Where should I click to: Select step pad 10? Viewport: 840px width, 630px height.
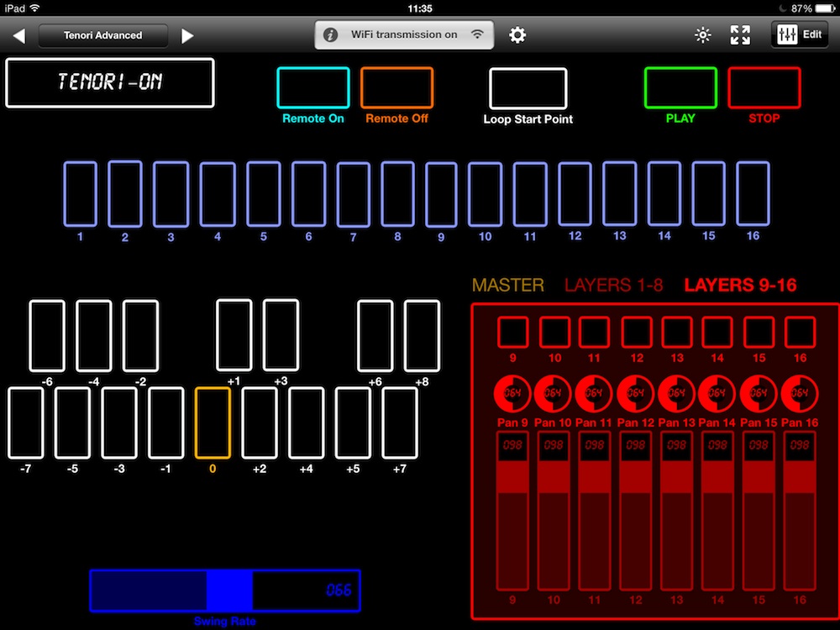[486, 195]
